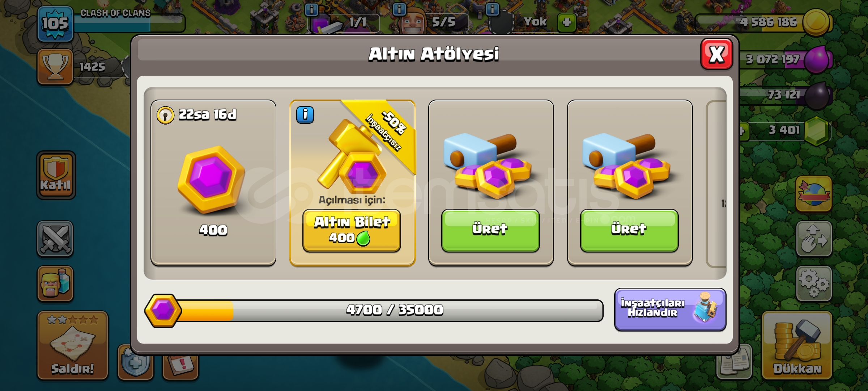This screenshot has height=391, width=868.
Task: Open the info icon above the 1/1 counter
Action: coord(311,9)
